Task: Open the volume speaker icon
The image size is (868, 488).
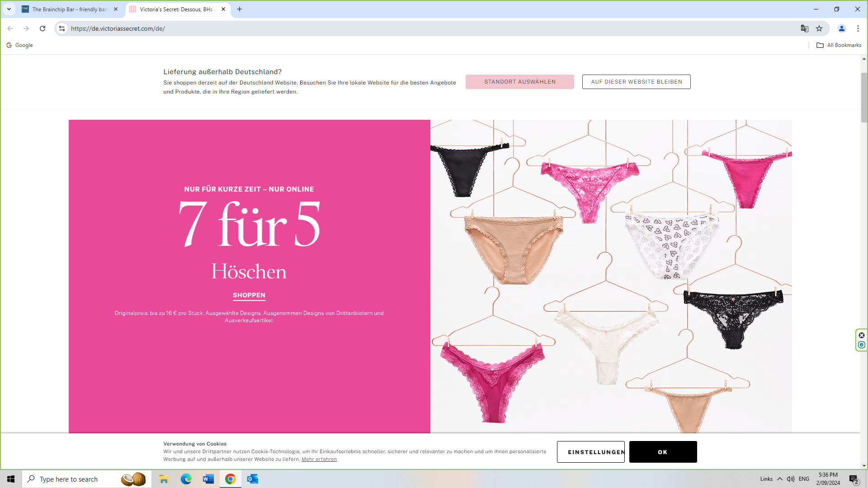Action: click(x=790, y=479)
